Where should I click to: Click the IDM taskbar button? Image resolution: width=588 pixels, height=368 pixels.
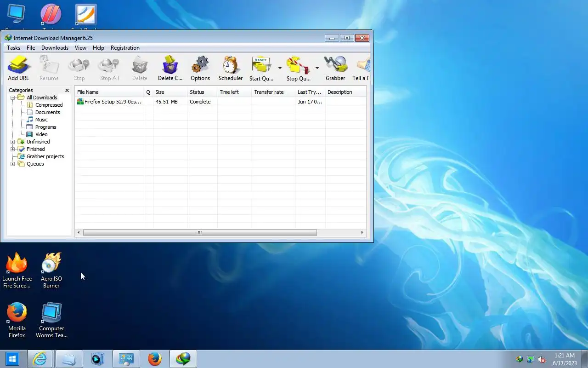click(183, 359)
